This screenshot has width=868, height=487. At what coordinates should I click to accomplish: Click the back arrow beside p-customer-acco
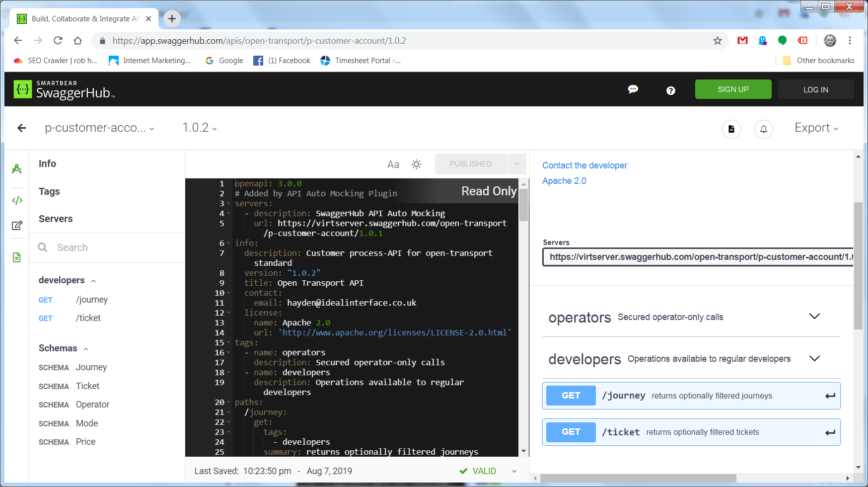pos(22,128)
